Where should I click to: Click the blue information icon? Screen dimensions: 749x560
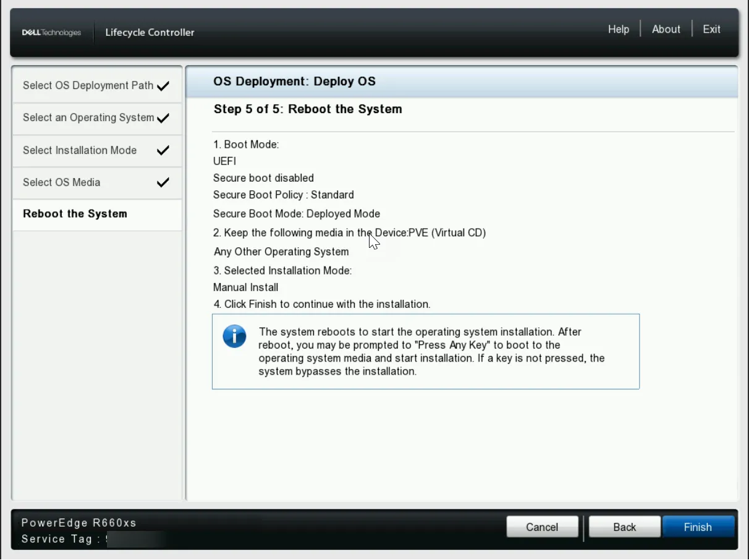(x=234, y=337)
